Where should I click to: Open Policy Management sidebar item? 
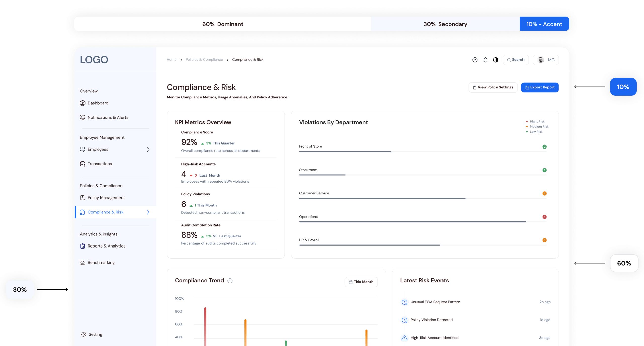106,198
